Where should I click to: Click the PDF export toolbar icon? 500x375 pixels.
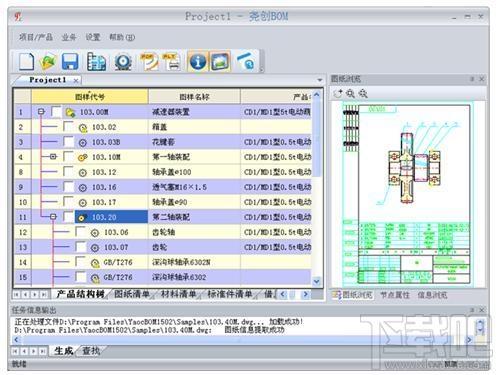pos(149,62)
